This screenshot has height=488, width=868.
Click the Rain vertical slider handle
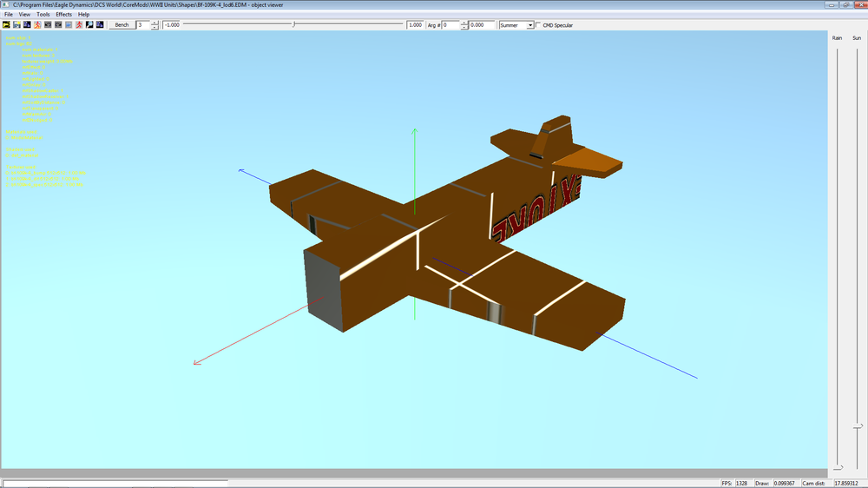tap(838, 467)
